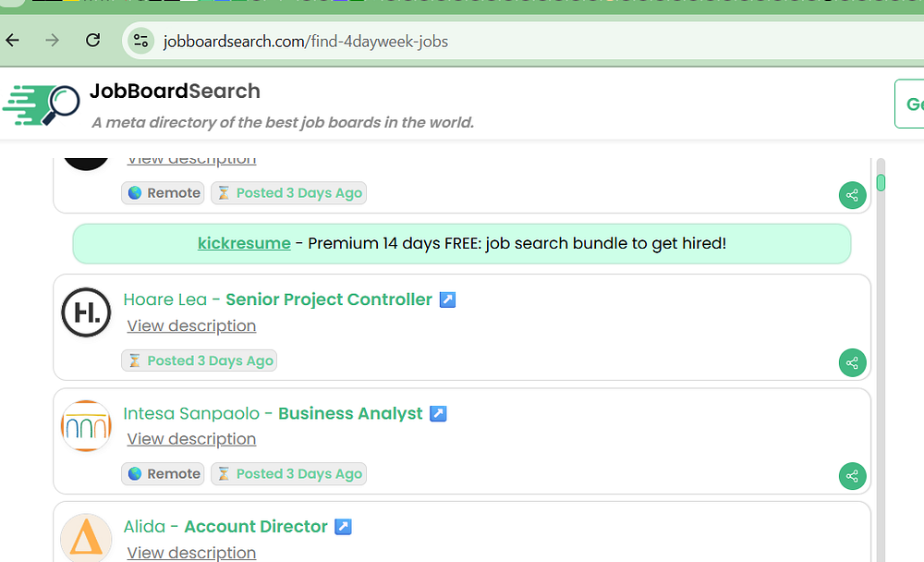Click Intesa Sanpaolo Posted 3 Days Ago tag

288,473
